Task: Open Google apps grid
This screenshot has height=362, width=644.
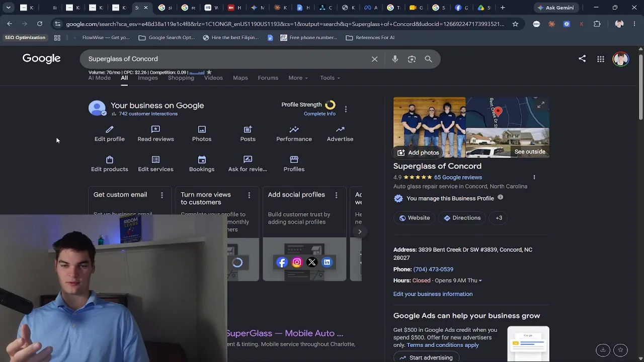Action: coord(601,59)
